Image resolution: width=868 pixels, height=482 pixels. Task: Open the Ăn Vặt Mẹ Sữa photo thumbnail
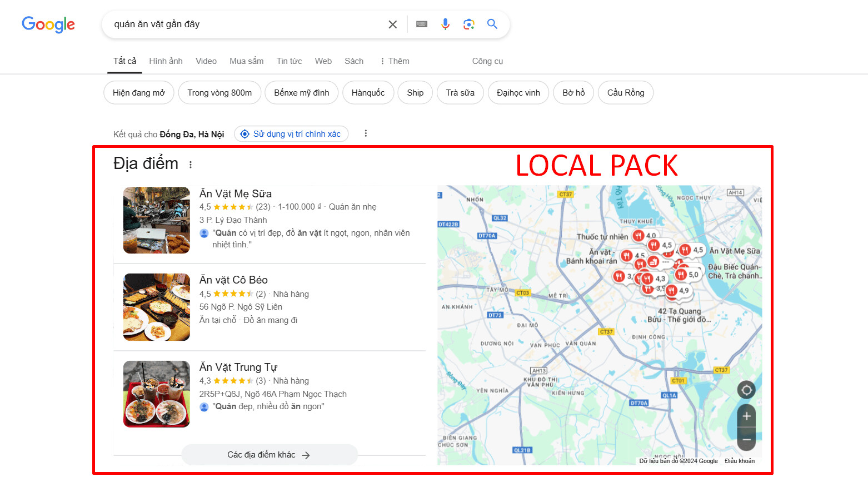click(x=157, y=220)
